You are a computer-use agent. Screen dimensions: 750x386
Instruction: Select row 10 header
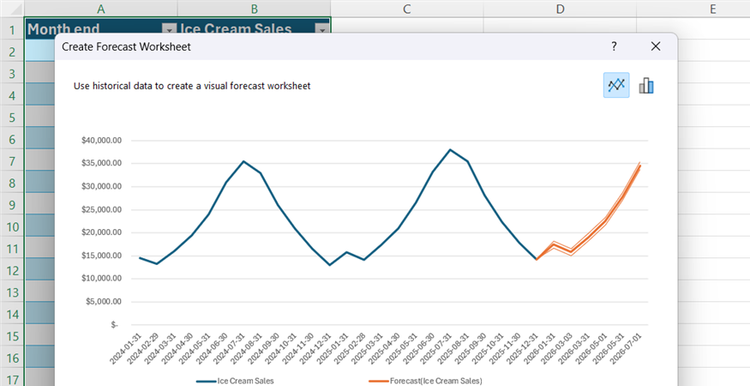(x=12, y=227)
